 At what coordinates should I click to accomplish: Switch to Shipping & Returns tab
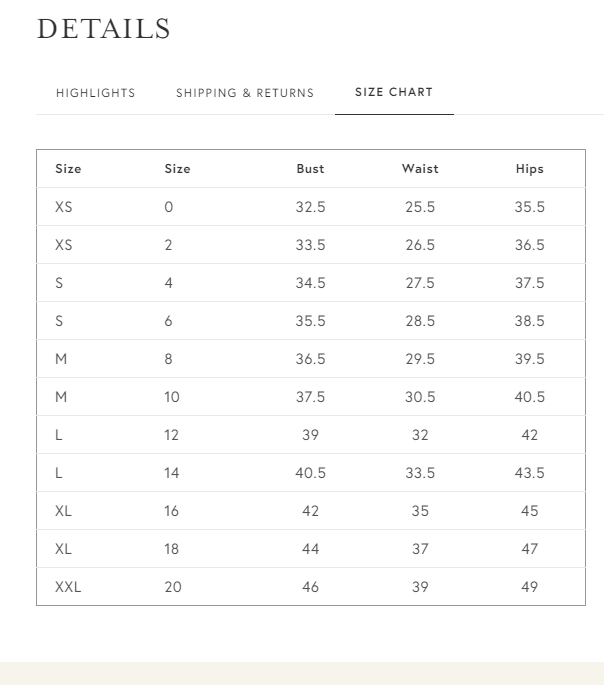point(245,93)
